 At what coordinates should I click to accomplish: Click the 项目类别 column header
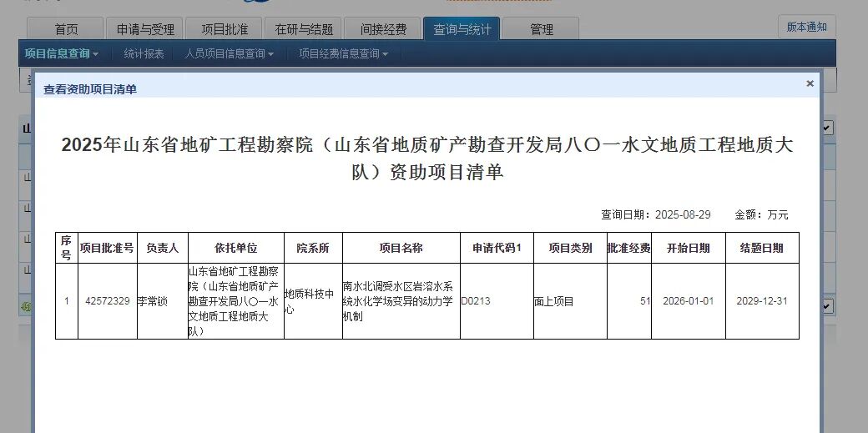(570, 248)
